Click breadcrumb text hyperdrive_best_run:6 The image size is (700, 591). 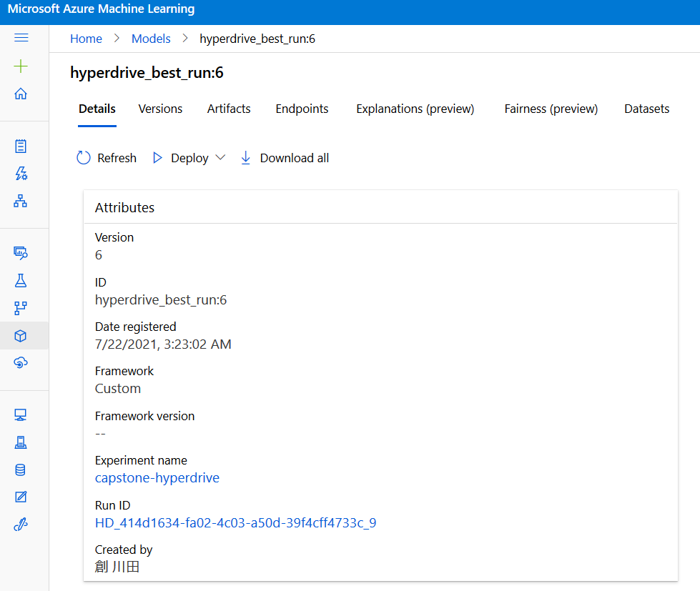pyautogui.click(x=257, y=39)
